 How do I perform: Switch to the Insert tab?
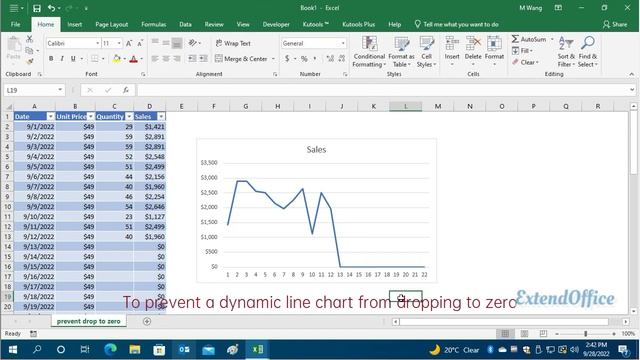(74, 24)
